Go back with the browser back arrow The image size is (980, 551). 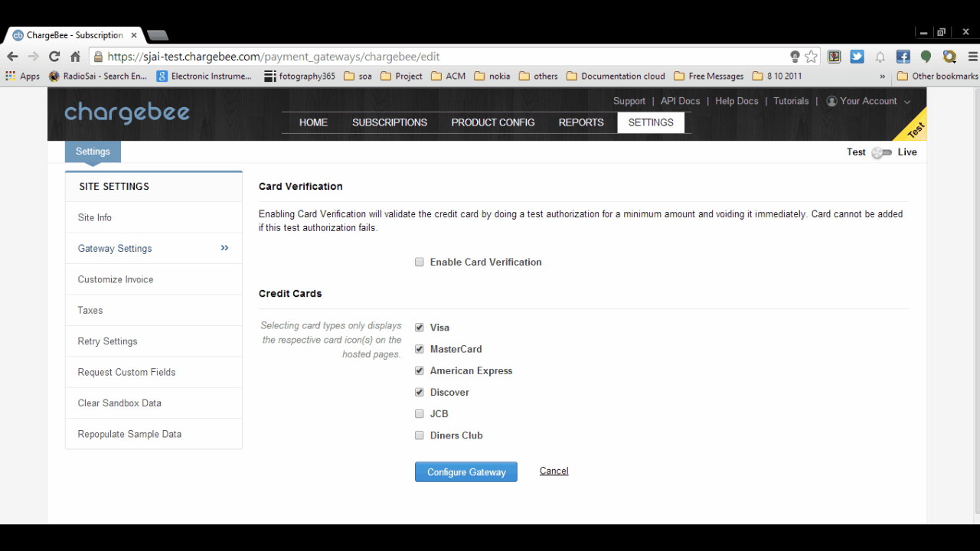(x=12, y=57)
